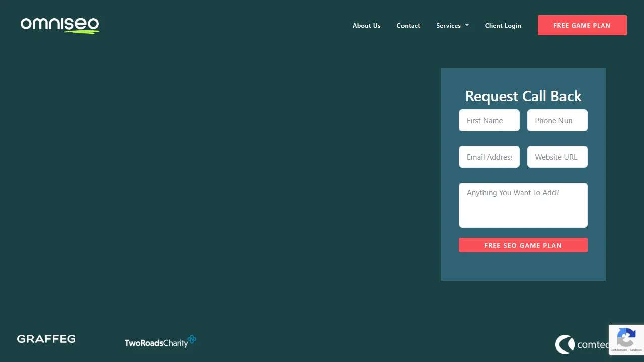The height and width of the screenshot is (362, 644).
Task: Expand the Services dropdown menu
Action: click(x=449, y=25)
